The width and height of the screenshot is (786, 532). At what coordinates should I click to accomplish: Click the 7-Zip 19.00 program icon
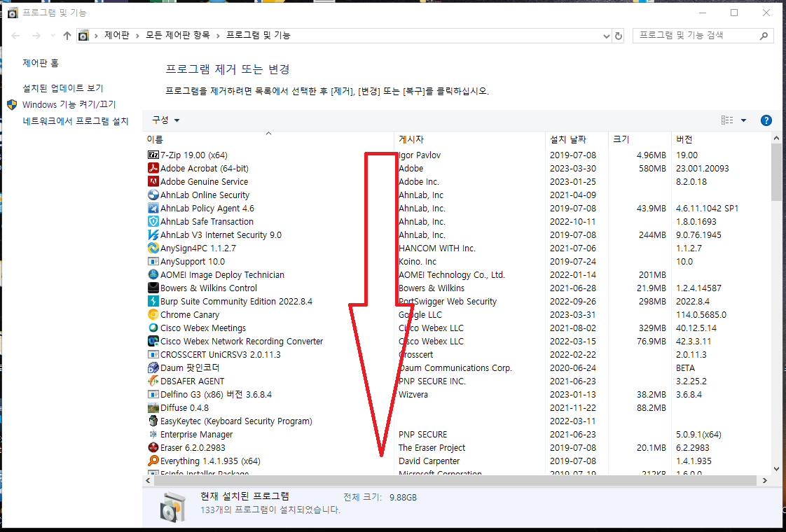(x=153, y=155)
